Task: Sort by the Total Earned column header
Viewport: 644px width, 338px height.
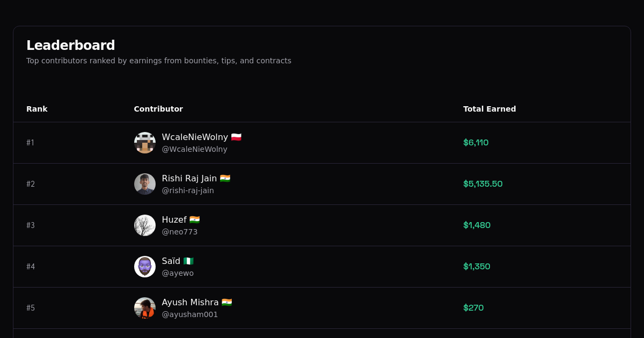Action: pyautogui.click(x=489, y=109)
